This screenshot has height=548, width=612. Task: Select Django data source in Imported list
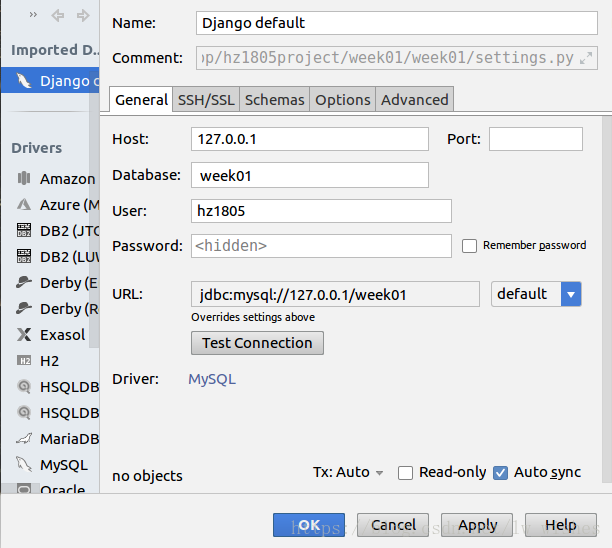pyautogui.click(x=50, y=81)
